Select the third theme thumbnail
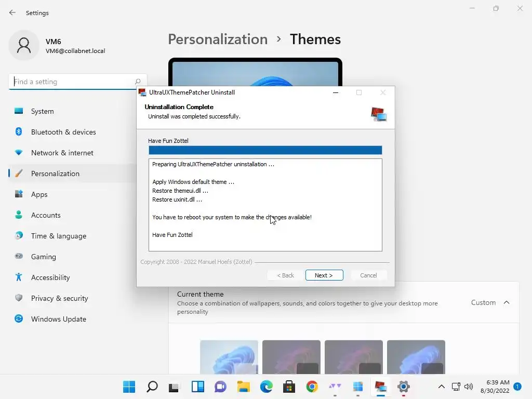 click(x=353, y=357)
